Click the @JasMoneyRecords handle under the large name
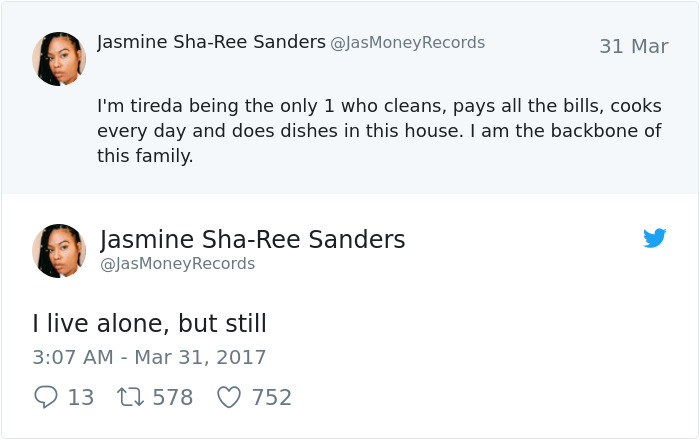The height and width of the screenshot is (440, 700). pos(178,263)
